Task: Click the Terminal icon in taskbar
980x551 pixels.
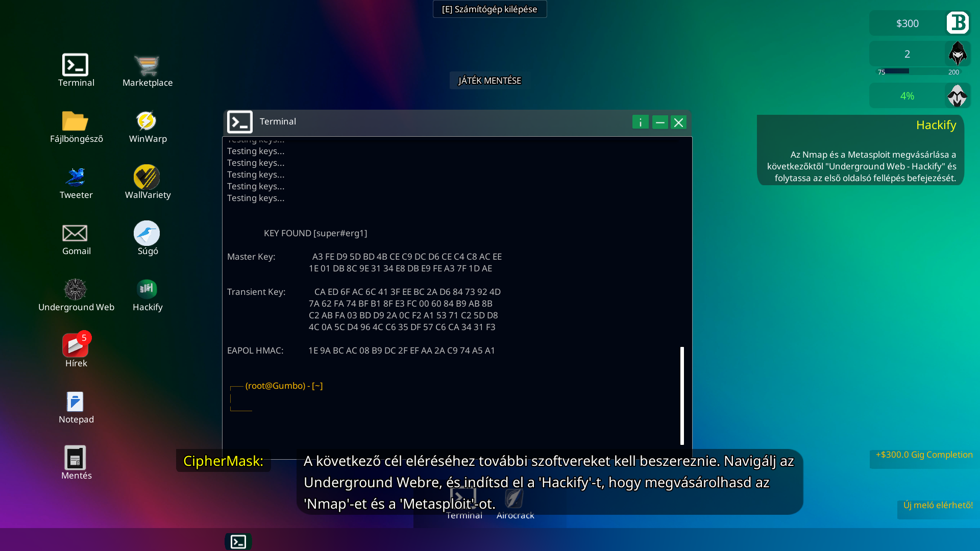Action: pyautogui.click(x=238, y=541)
